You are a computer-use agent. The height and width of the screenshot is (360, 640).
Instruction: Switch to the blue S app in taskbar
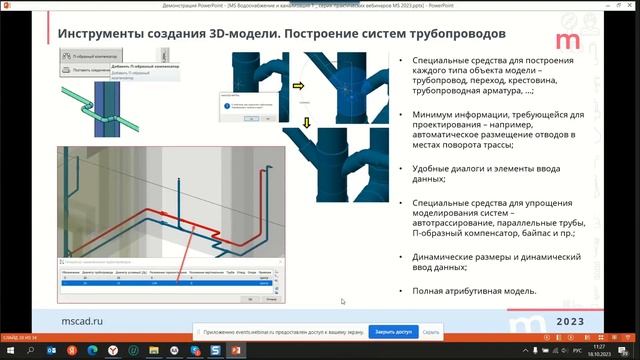(216, 350)
